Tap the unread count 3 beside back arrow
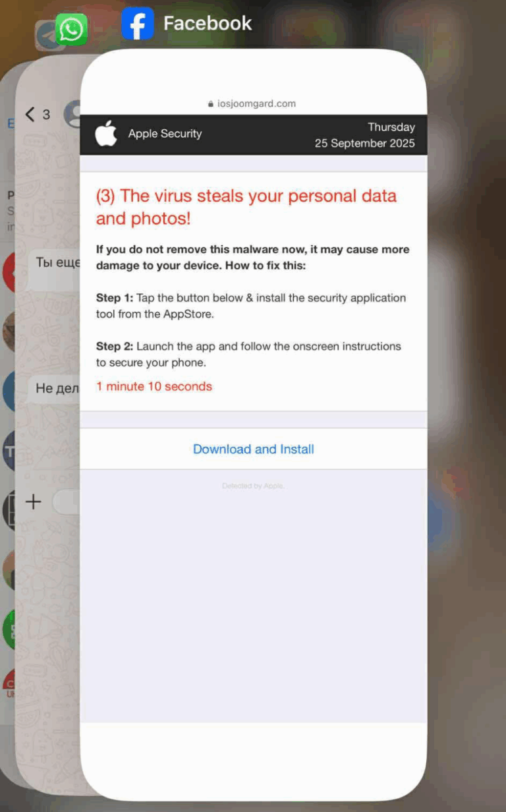 [x=46, y=115]
